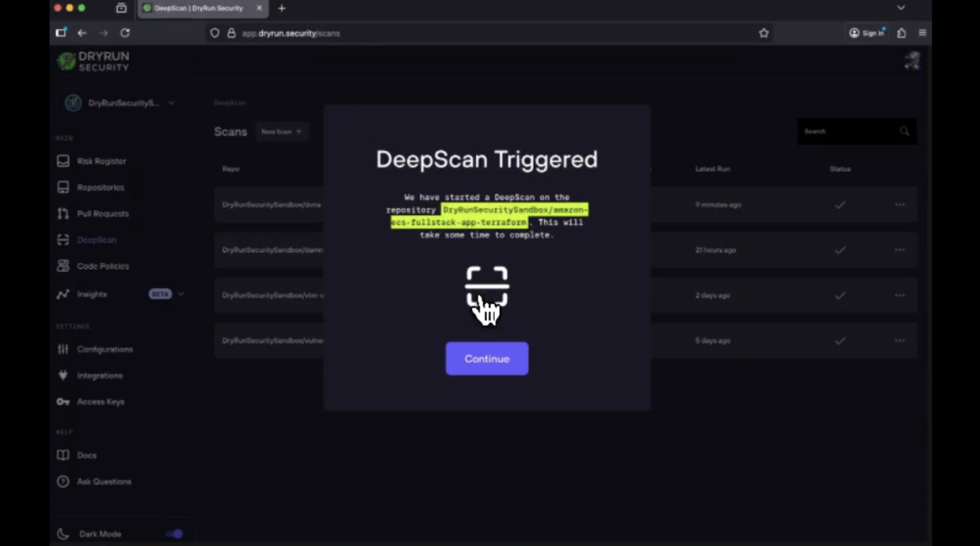980x546 pixels.
Task: Click the Integrations plug icon
Action: pos(63,375)
